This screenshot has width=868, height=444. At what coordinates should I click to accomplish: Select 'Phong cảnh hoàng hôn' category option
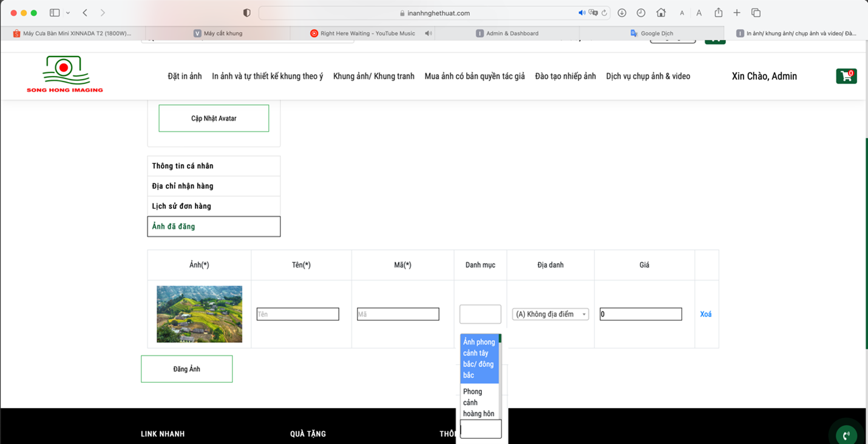(x=479, y=402)
